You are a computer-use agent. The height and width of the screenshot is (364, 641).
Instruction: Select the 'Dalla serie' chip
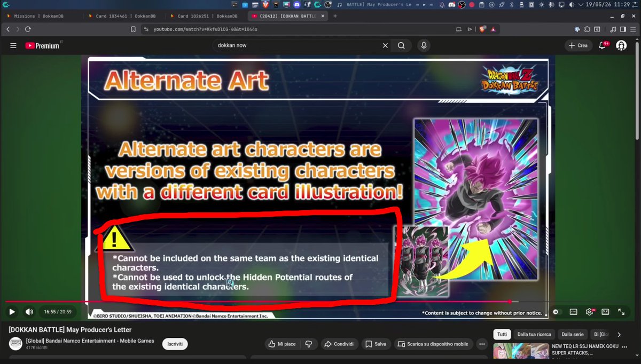coord(572,335)
